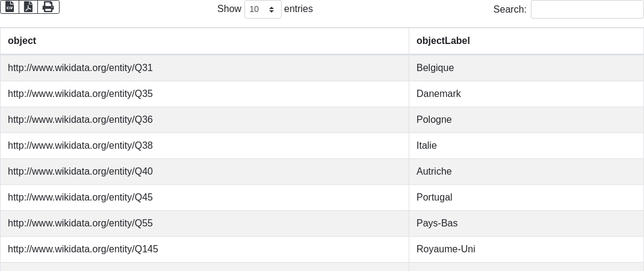644x271 pixels.
Task: Open the Show entries dropdown
Action: pos(263,9)
